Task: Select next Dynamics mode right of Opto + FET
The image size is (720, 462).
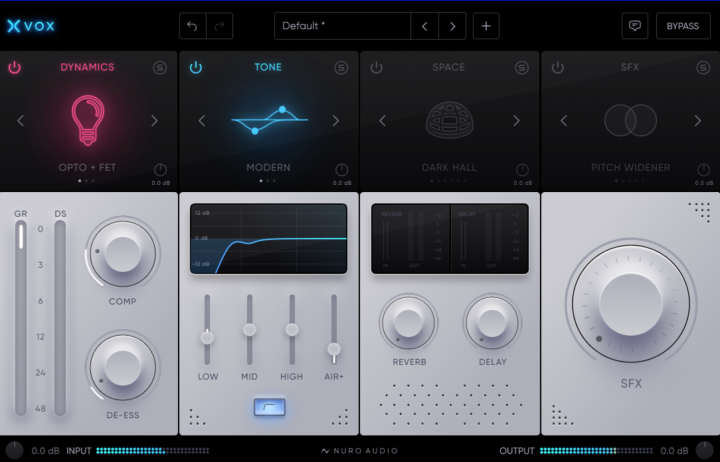Action: [154, 120]
